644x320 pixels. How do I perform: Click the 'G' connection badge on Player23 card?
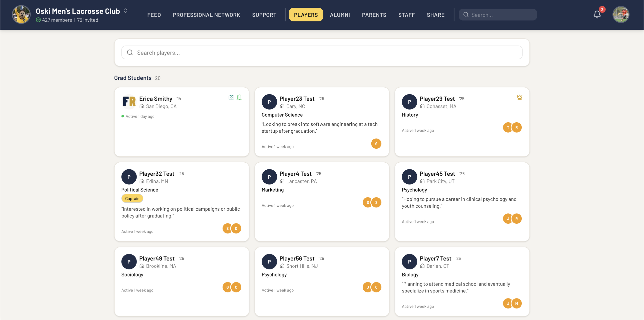(376, 144)
